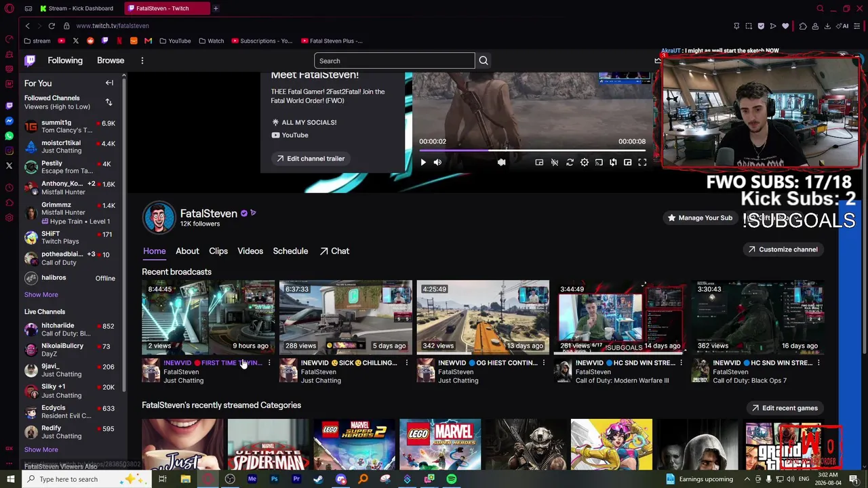The height and width of the screenshot is (488, 868).
Task: Open a new browser tab
Action: [216, 8]
